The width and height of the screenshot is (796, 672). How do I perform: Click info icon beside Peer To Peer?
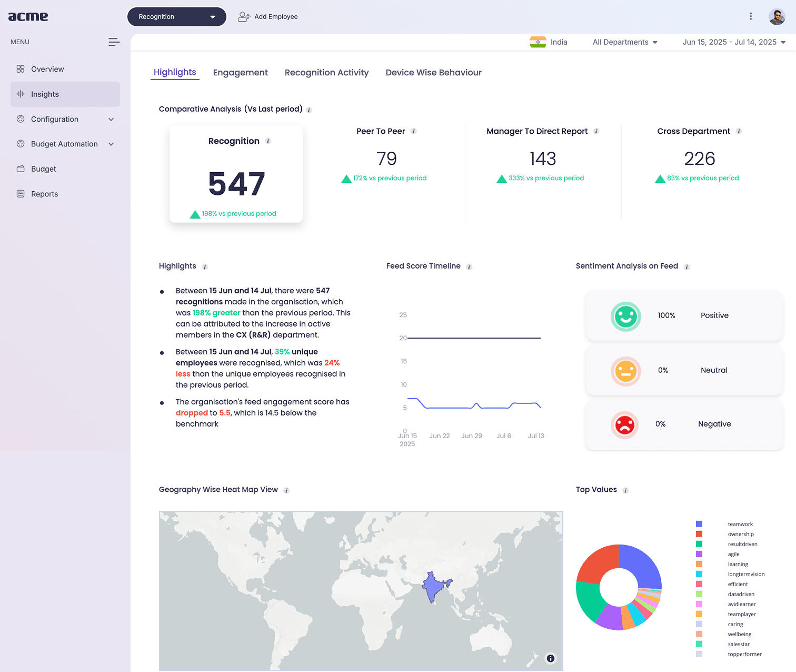[414, 131]
